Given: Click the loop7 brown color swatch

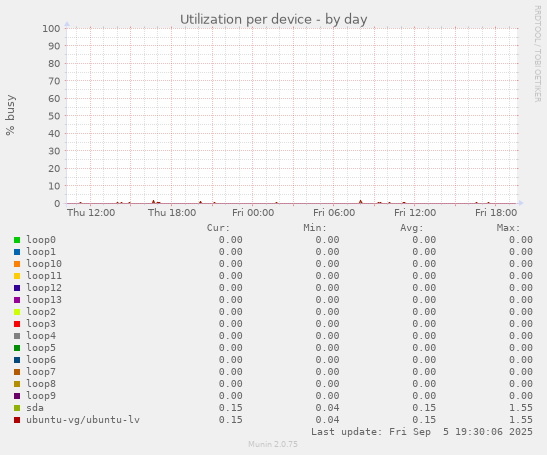Looking at the screenshot, I should 17,372.
